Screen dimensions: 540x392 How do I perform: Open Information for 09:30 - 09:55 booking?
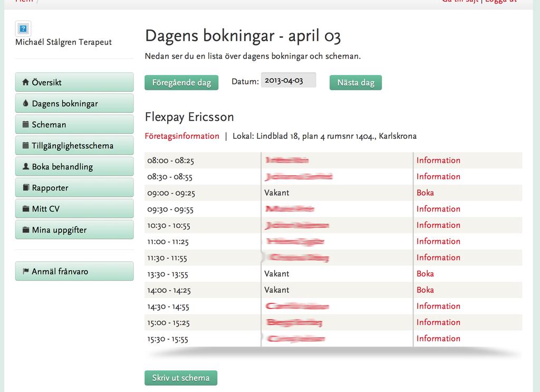point(438,209)
